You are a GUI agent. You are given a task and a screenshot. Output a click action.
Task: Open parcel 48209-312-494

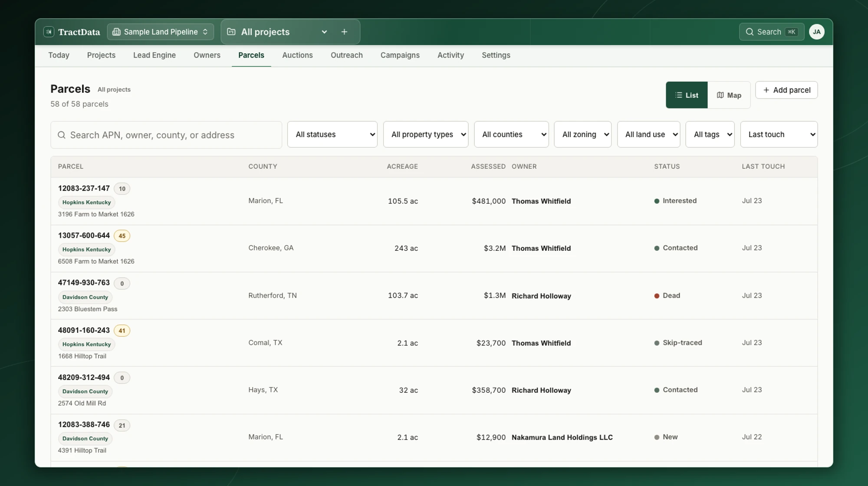click(84, 378)
